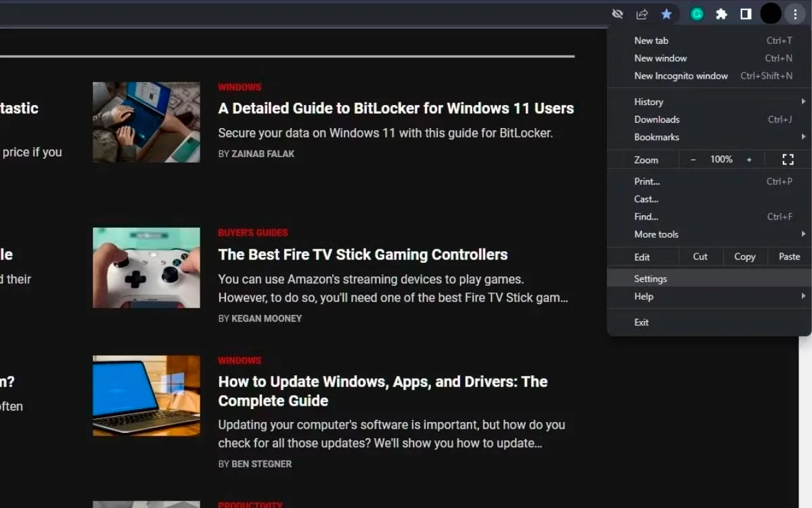Close the three-dot Chrome menu button

point(795,14)
